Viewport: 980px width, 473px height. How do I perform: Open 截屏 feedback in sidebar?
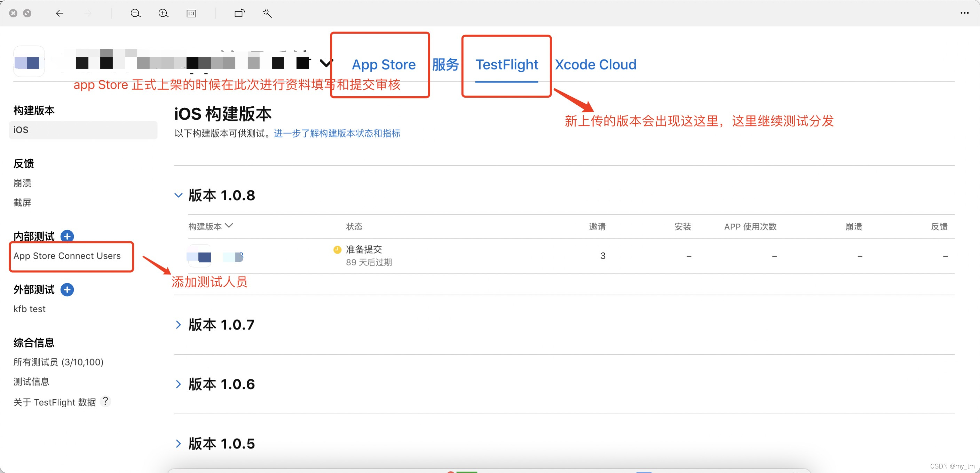point(22,202)
